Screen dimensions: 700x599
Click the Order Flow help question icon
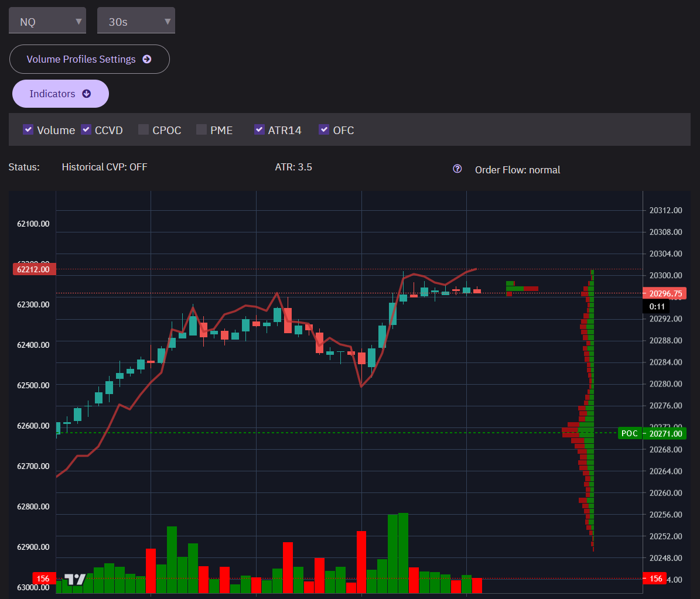tap(457, 169)
